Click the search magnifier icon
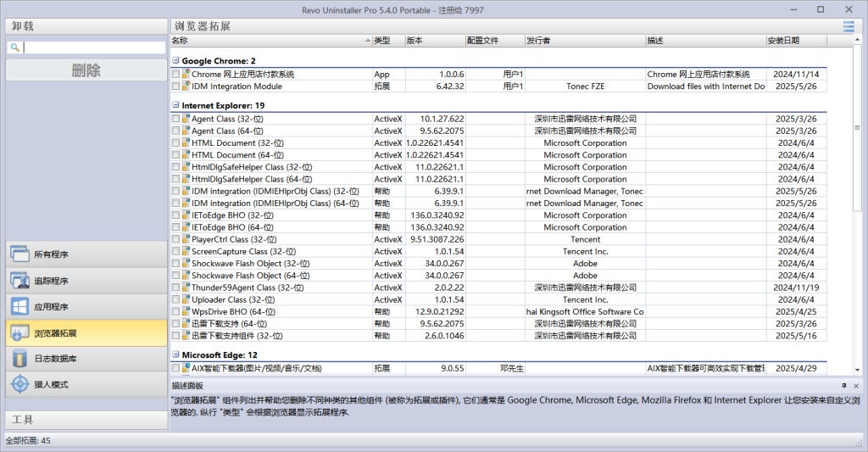 pos(14,48)
